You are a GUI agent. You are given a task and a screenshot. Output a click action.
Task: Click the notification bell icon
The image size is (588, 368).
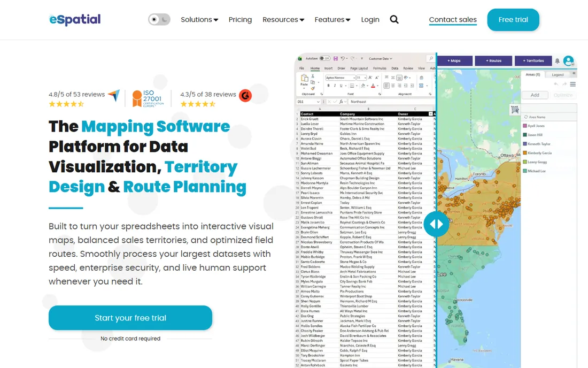(x=557, y=61)
